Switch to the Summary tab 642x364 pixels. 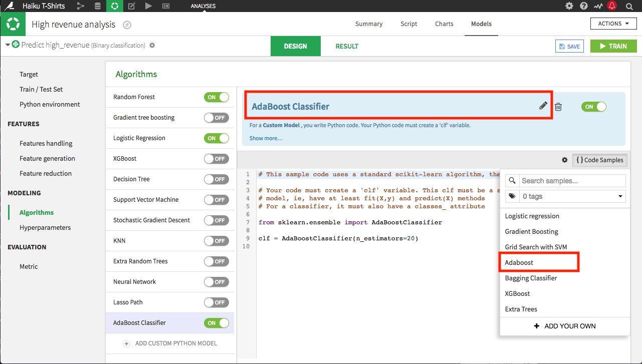[369, 24]
